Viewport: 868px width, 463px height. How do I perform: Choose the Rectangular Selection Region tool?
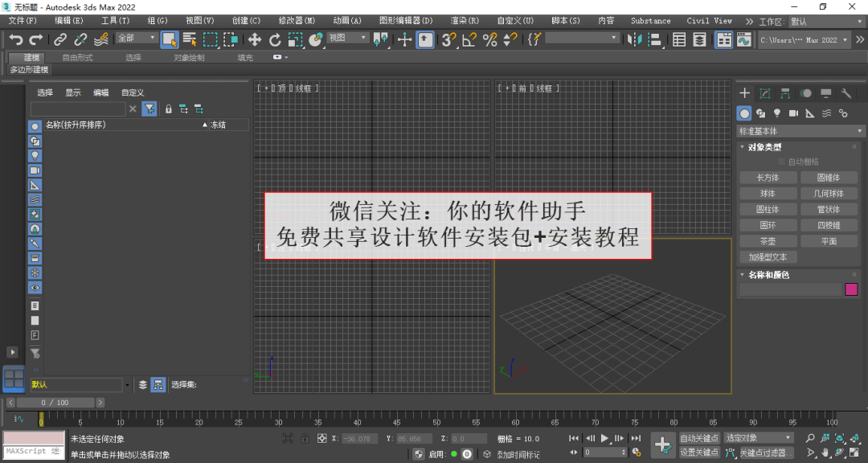(211, 39)
